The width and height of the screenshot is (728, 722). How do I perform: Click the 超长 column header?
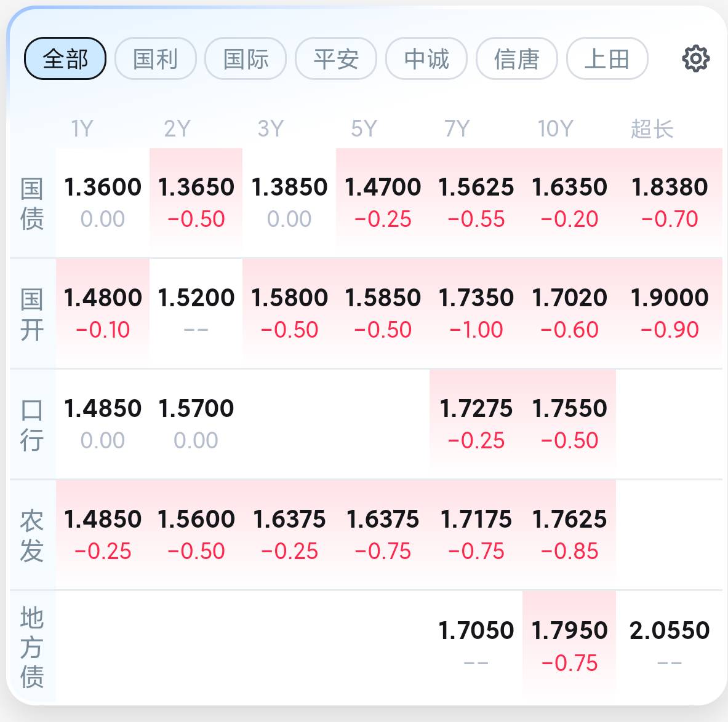[x=652, y=129]
